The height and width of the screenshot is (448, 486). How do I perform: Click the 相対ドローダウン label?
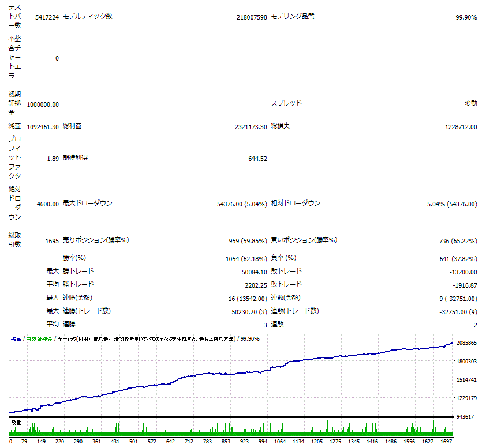tap(296, 204)
